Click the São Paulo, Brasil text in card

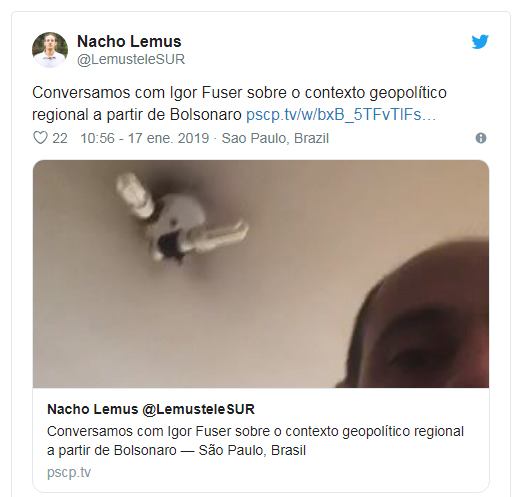click(252, 450)
